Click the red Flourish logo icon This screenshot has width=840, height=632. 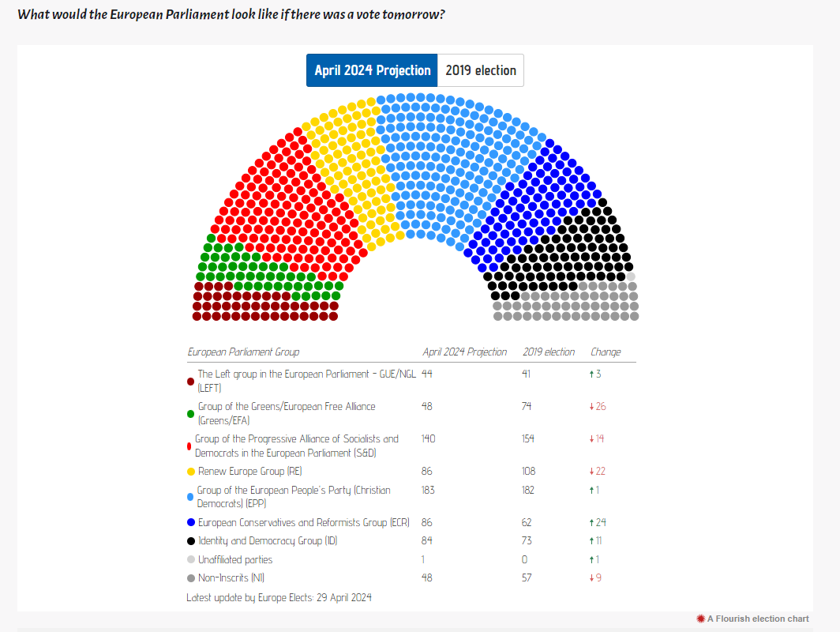700,619
